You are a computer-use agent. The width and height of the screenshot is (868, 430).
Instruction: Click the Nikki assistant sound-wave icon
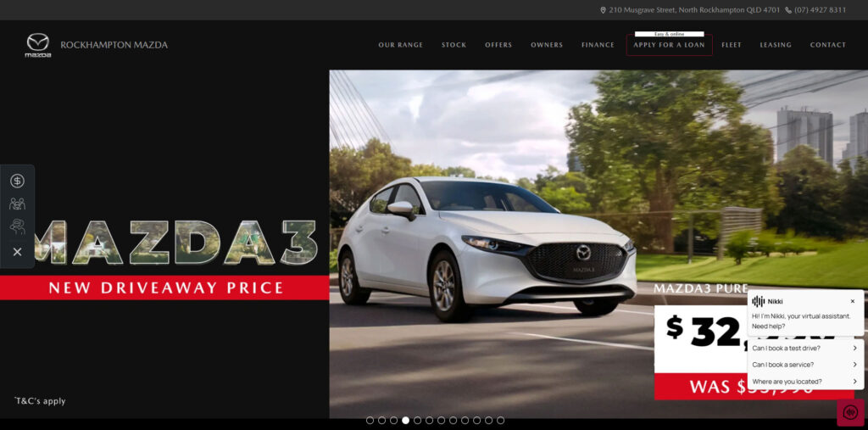tap(759, 301)
